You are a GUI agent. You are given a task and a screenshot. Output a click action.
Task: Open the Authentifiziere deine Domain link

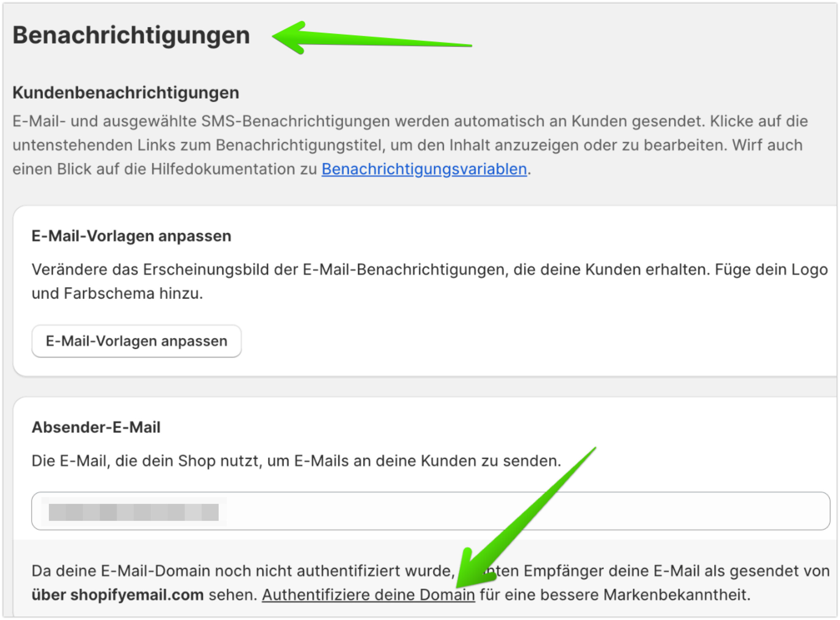pos(368,595)
